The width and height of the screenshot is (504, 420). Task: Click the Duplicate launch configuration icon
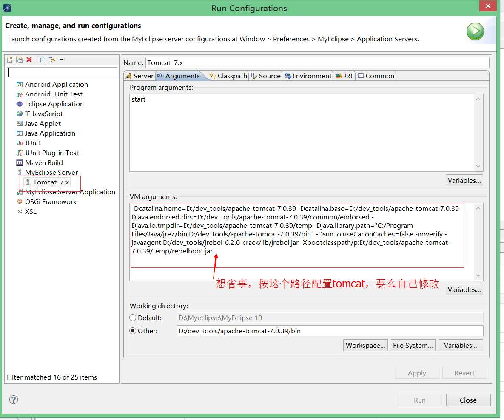(x=19, y=60)
